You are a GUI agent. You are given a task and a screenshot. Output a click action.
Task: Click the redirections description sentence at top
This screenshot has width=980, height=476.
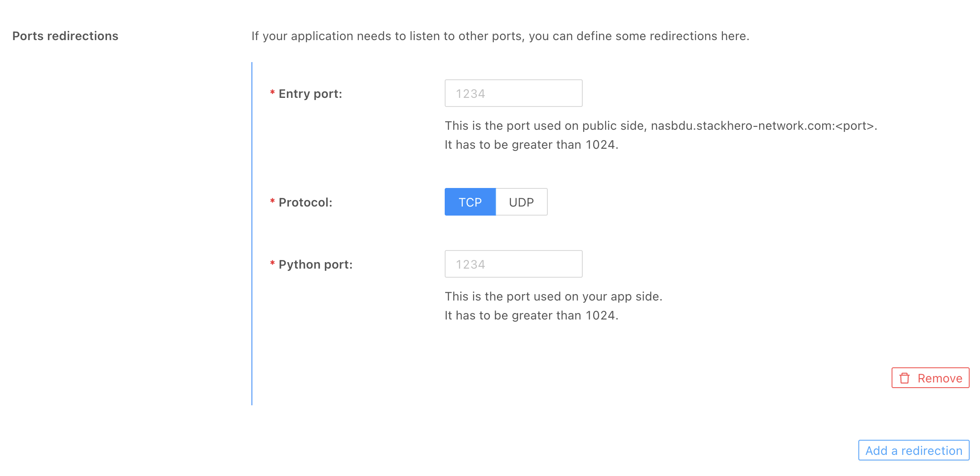[x=500, y=36]
